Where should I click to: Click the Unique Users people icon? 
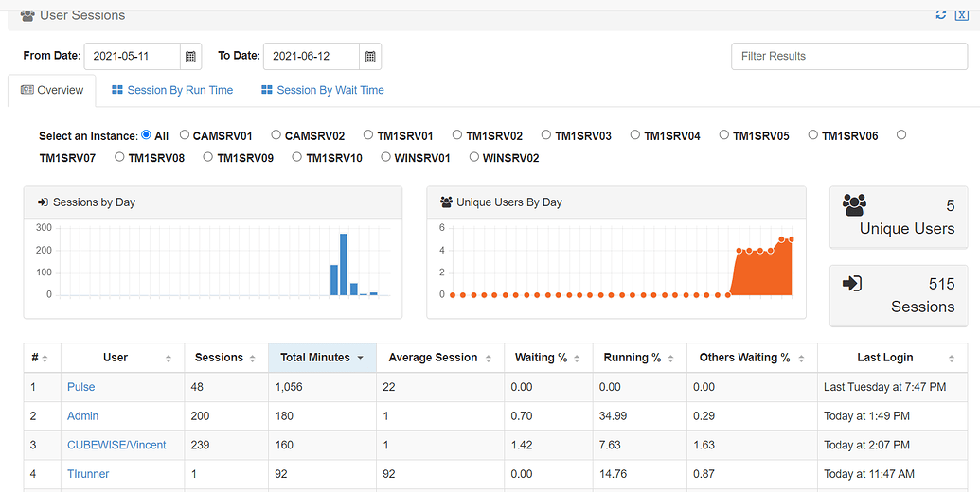[854, 204]
